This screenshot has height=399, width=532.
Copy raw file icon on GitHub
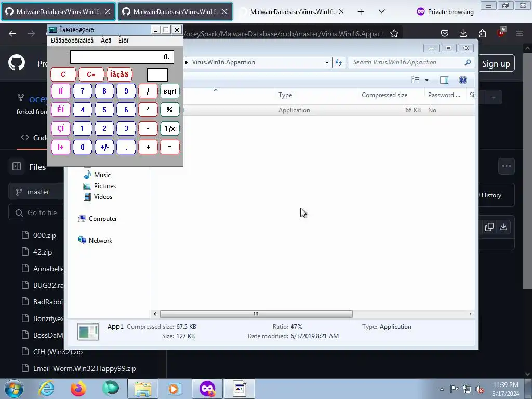(489, 227)
